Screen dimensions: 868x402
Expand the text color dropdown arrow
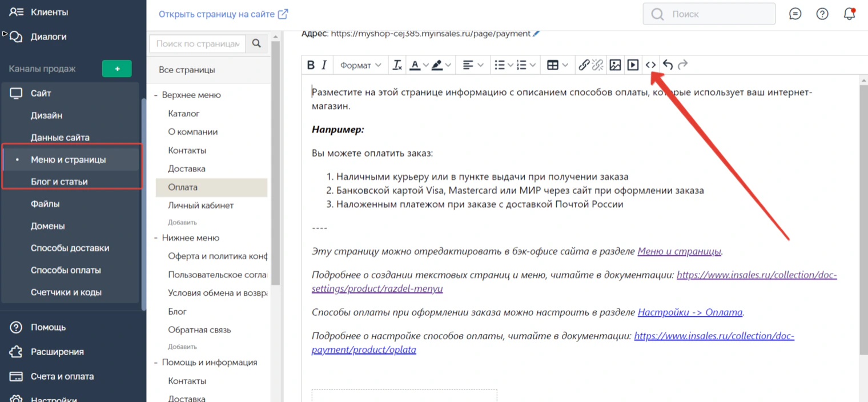(427, 65)
